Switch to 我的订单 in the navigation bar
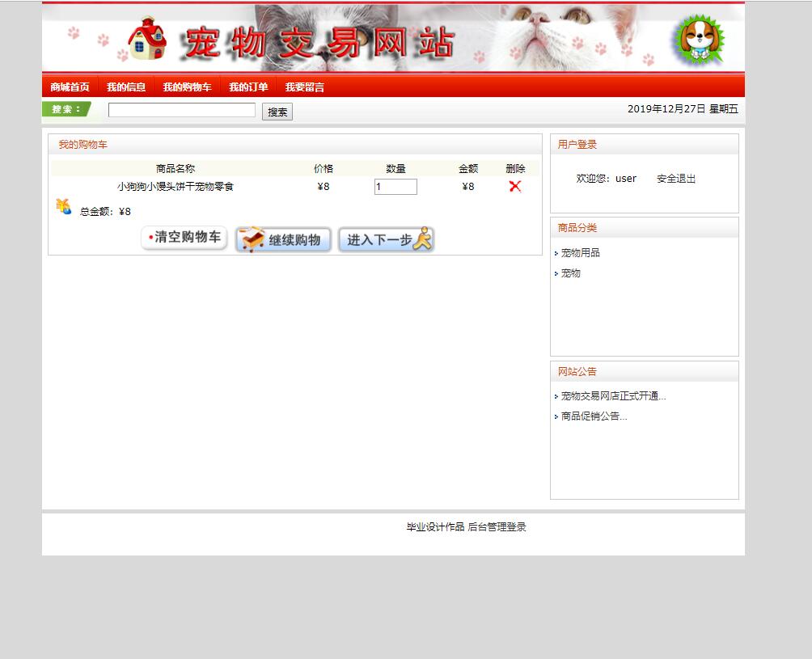812x659 pixels. click(x=248, y=86)
